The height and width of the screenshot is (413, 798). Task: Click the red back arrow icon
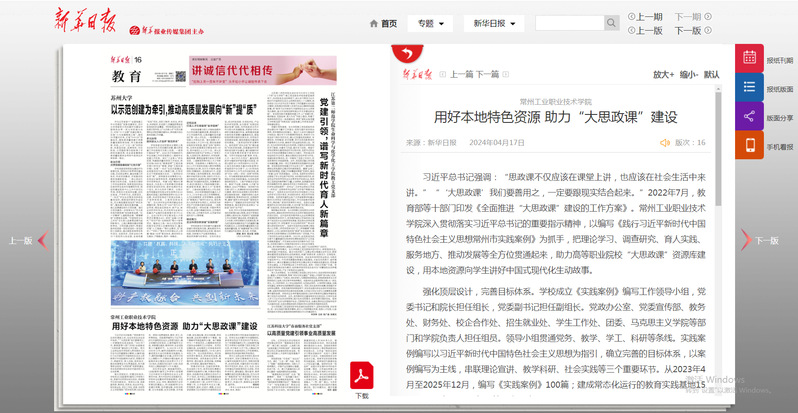tap(404, 53)
